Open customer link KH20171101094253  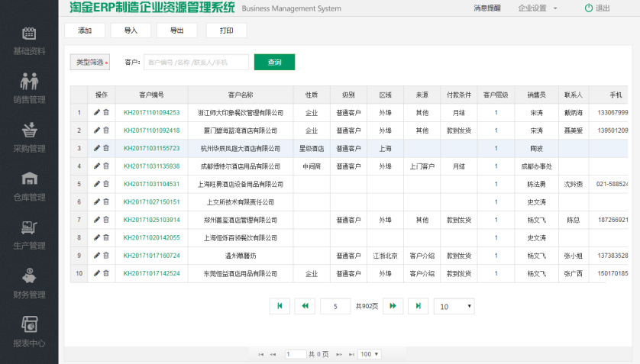151,112
